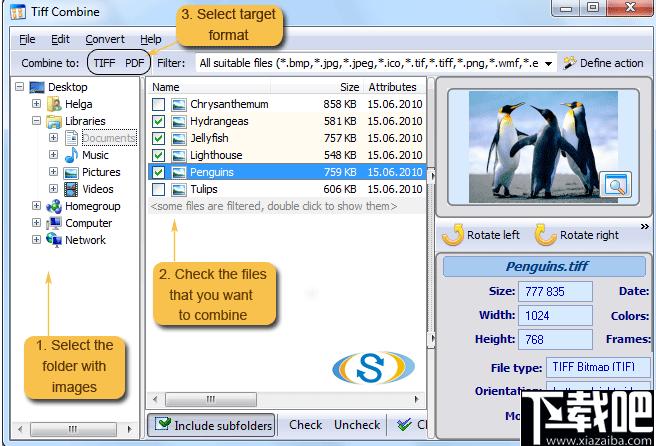
Task: Click the Homegroup icon
Action: click(54, 206)
